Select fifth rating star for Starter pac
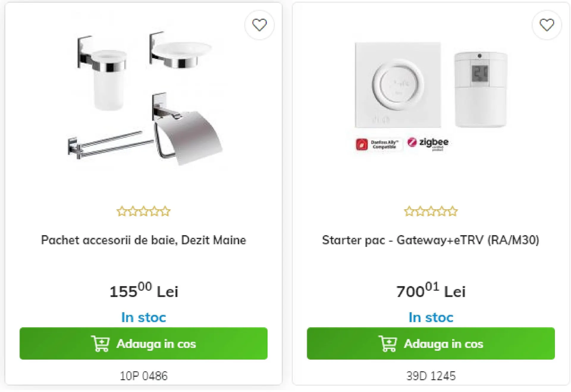Viewport: 571px width, 392px height. 452,212
